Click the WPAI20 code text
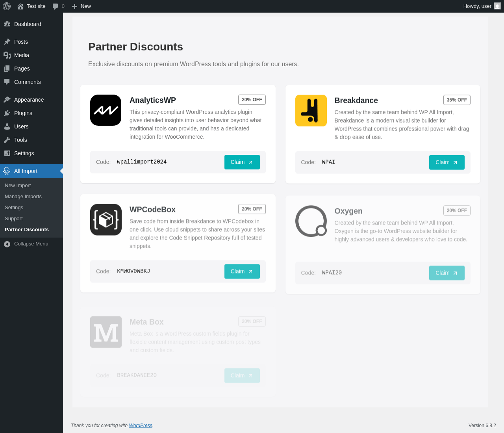The image size is (504, 433). click(332, 273)
